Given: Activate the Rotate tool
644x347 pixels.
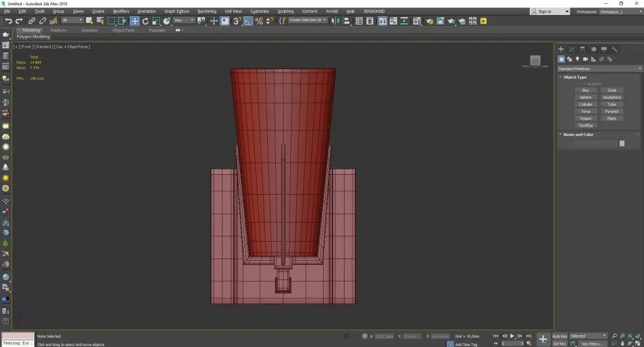Looking at the screenshot, I should [145, 21].
